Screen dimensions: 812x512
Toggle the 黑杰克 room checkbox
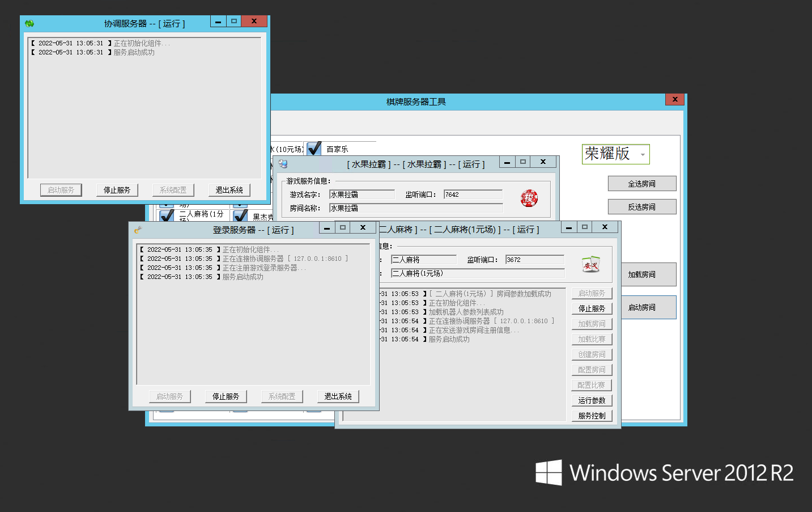click(x=240, y=216)
